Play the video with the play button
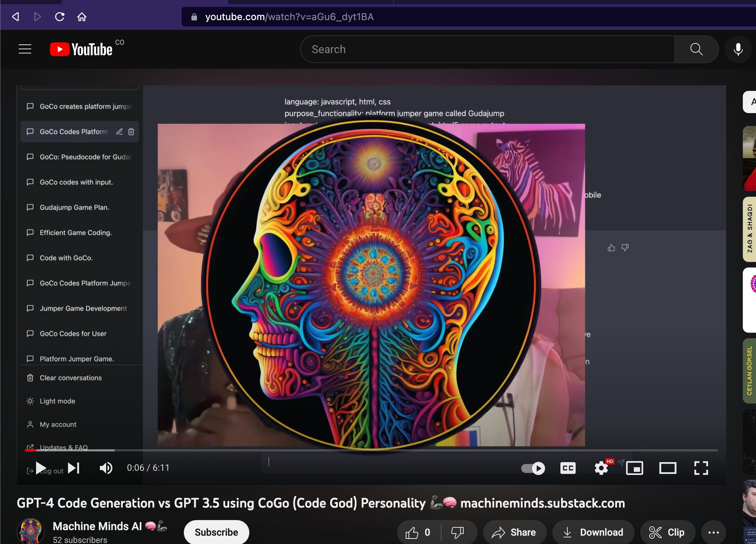 [x=41, y=468]
